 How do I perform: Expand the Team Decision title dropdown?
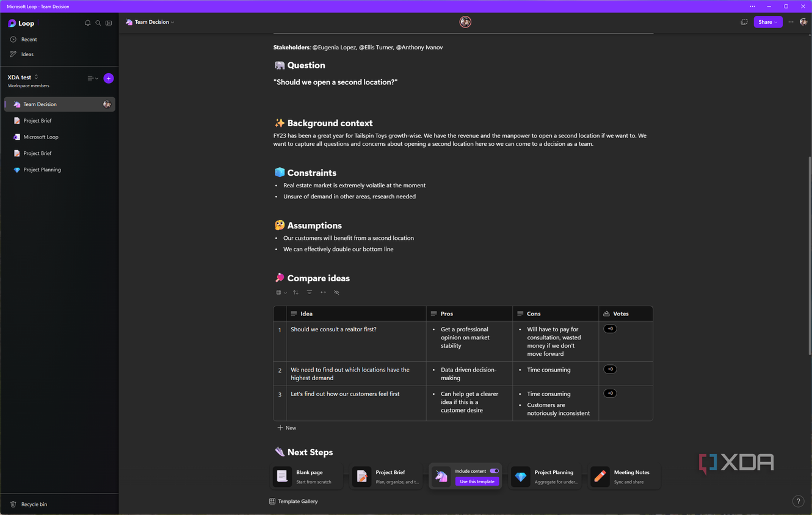[150, 22]
